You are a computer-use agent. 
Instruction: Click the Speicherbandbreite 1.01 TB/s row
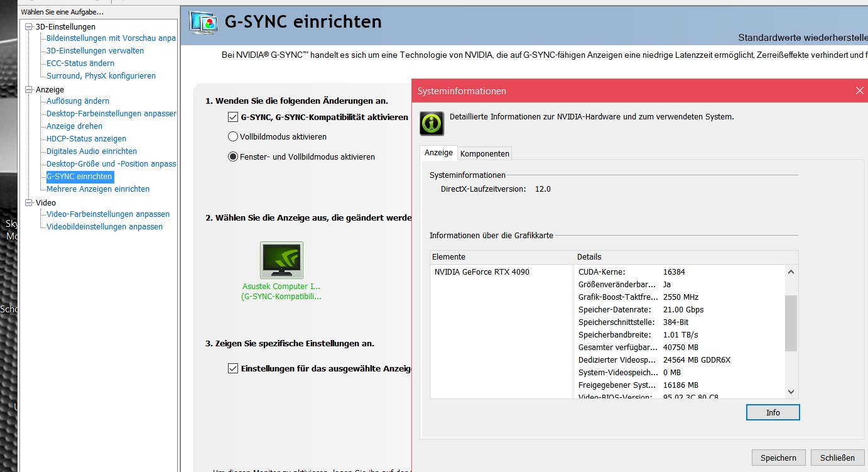click(x=680, y=335)
